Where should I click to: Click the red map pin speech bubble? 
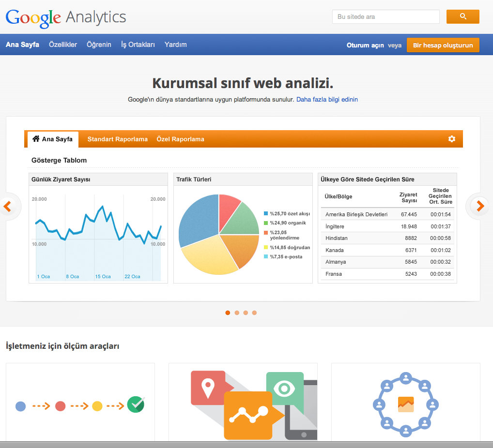tap(208, 388)
